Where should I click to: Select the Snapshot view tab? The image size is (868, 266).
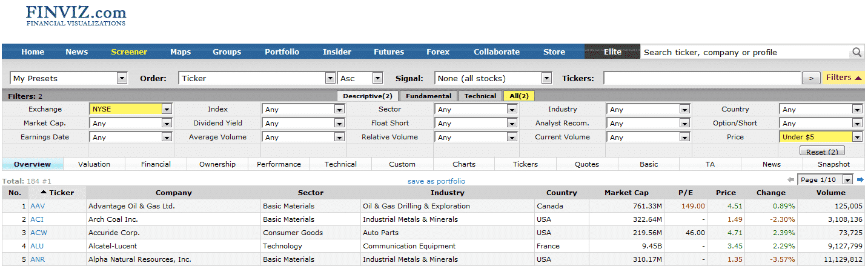click(x=833, y=164)
